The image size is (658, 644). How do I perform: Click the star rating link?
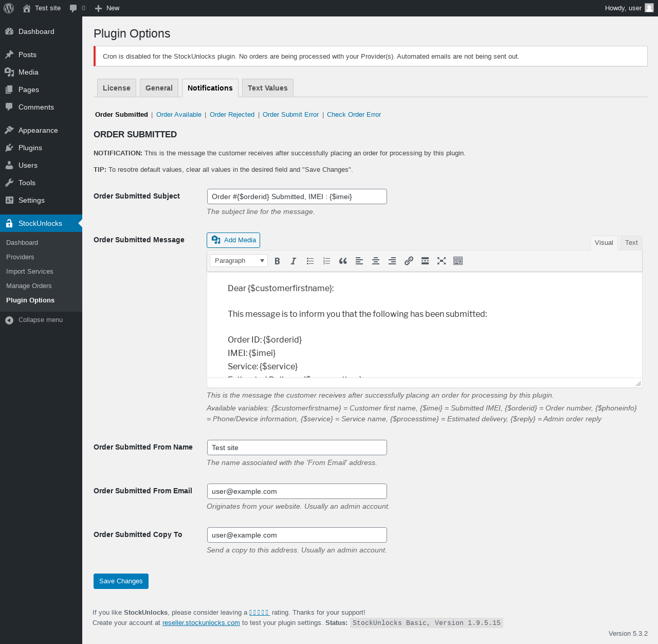259,613
